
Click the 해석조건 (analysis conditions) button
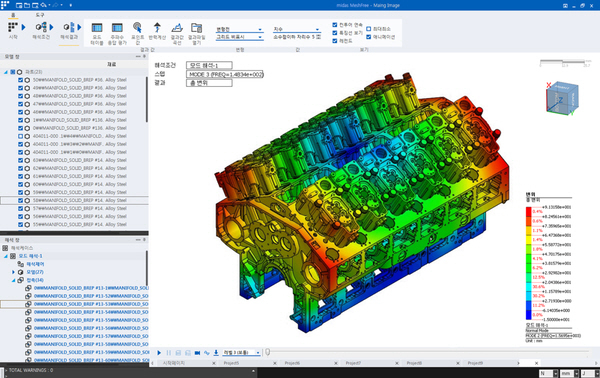(x=41, y=37)
